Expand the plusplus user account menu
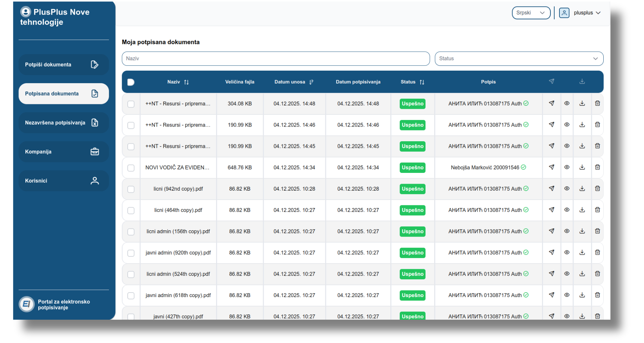Screen dimensions: 644x343 (580, 13)
